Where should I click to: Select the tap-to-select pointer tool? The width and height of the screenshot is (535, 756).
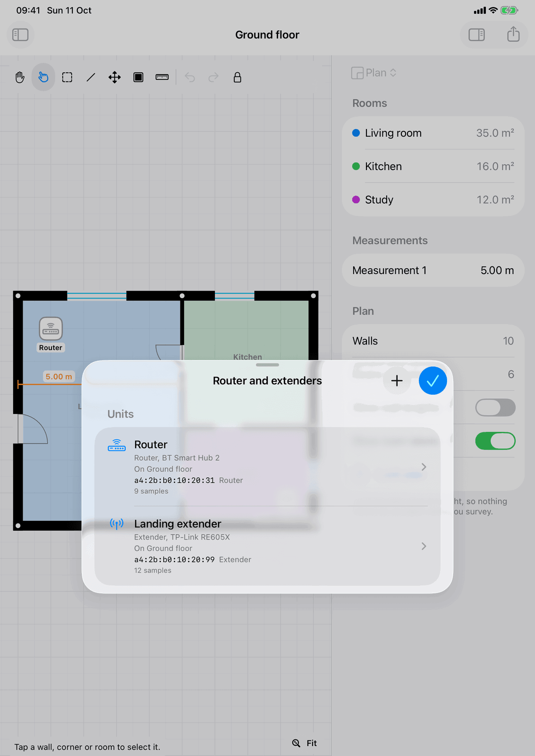pyautogui.click(x=43, y=77)
